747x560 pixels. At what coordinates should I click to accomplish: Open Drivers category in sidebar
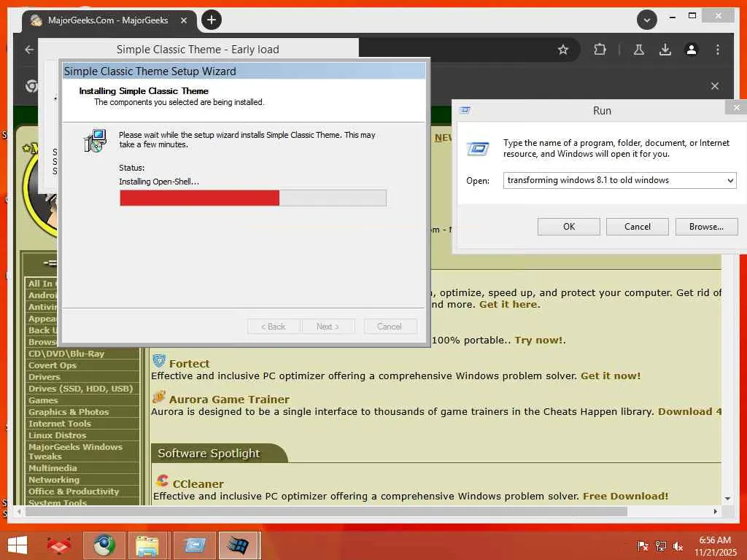pos(44,377)
